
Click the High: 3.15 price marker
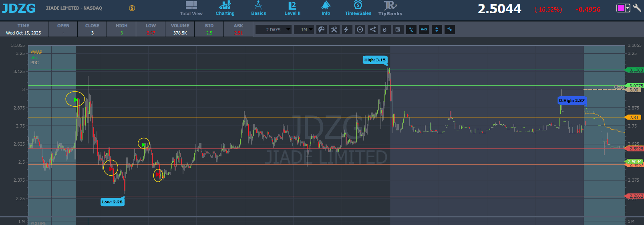coord(375,60)
